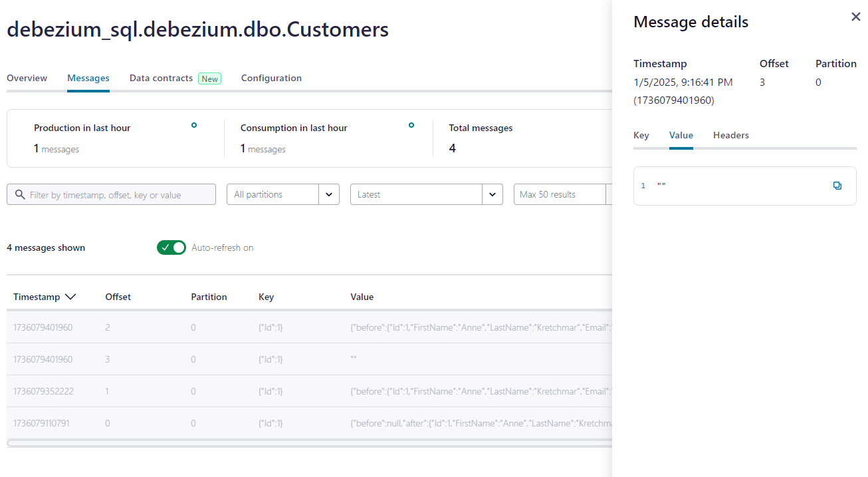
Task: Click the debezium_sql.debezium.dbo.Customers topic title
Action: coord(197,29)
